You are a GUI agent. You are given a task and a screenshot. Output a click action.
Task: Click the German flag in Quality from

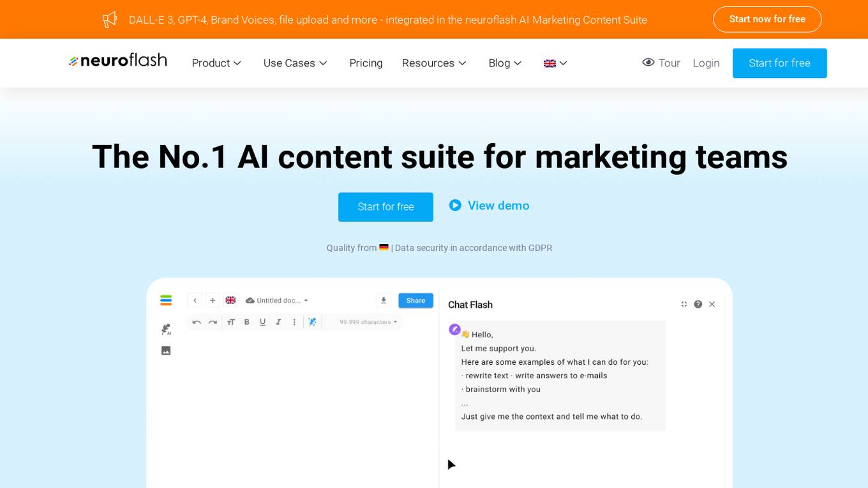tap(384, 247)
